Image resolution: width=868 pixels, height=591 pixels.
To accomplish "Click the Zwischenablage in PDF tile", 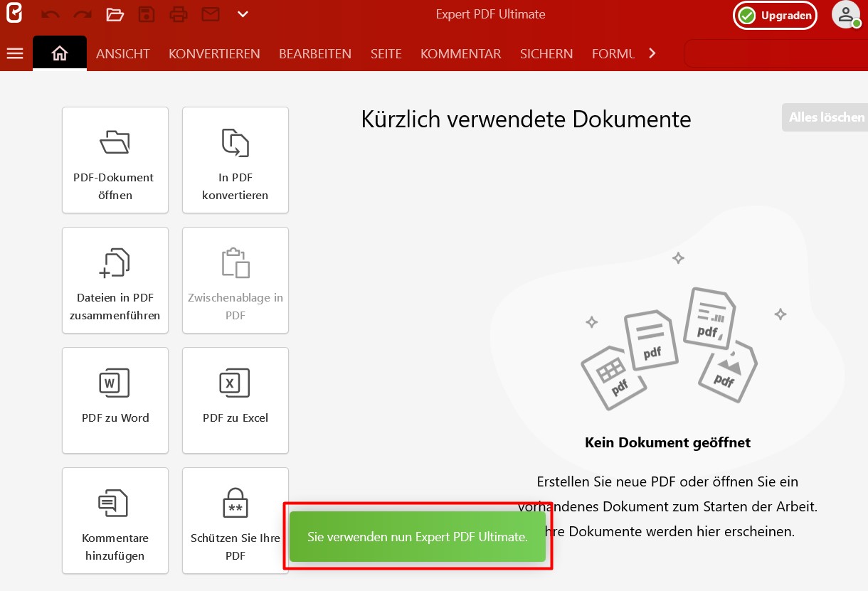I will point(235,280).
